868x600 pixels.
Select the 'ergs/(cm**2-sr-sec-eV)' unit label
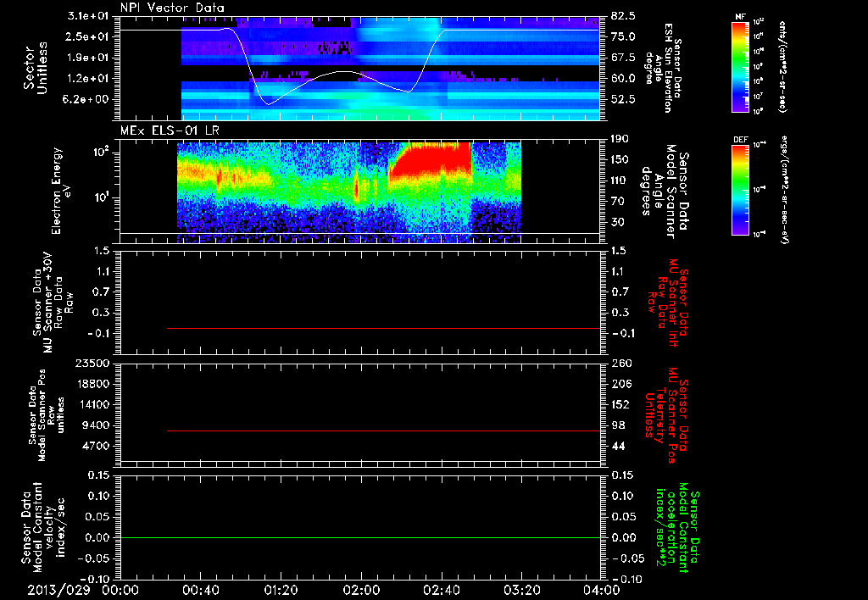(784, 190)
